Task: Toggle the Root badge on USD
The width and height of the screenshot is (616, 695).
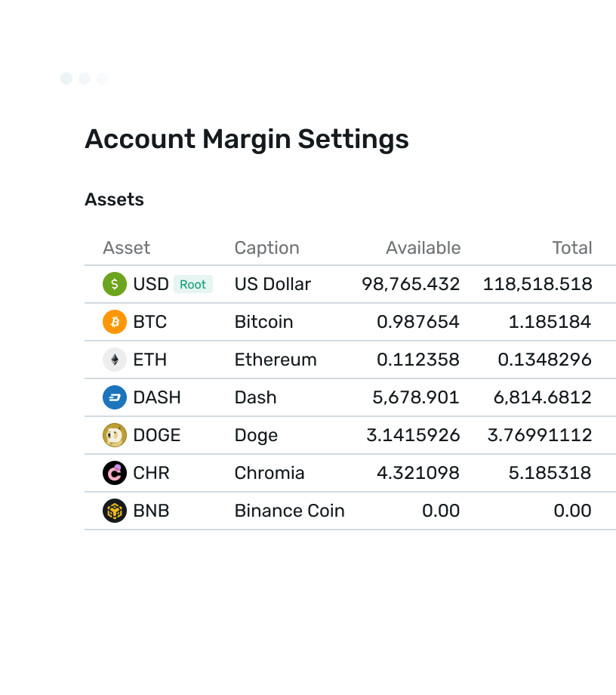Action: click(x=193, y=284)
